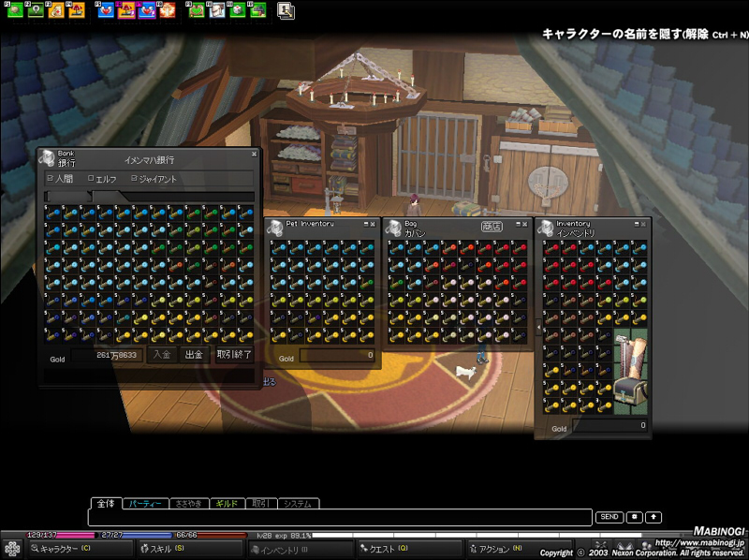This screenshot has height=560, width=749.
Task: Select the ギルド chat tab
Action: (x=228, y=504)
